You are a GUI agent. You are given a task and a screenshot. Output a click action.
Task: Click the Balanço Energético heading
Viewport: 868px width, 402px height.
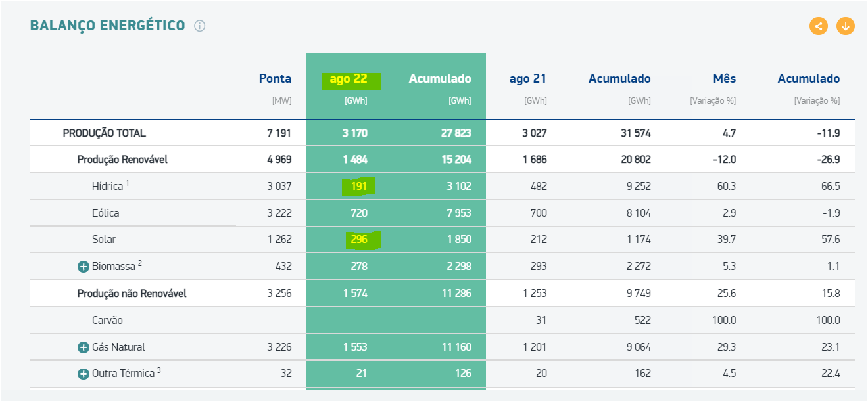(108, 26)
